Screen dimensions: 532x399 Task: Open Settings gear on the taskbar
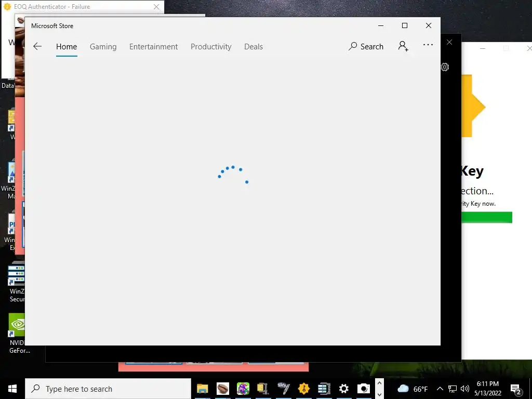(344, 389)
